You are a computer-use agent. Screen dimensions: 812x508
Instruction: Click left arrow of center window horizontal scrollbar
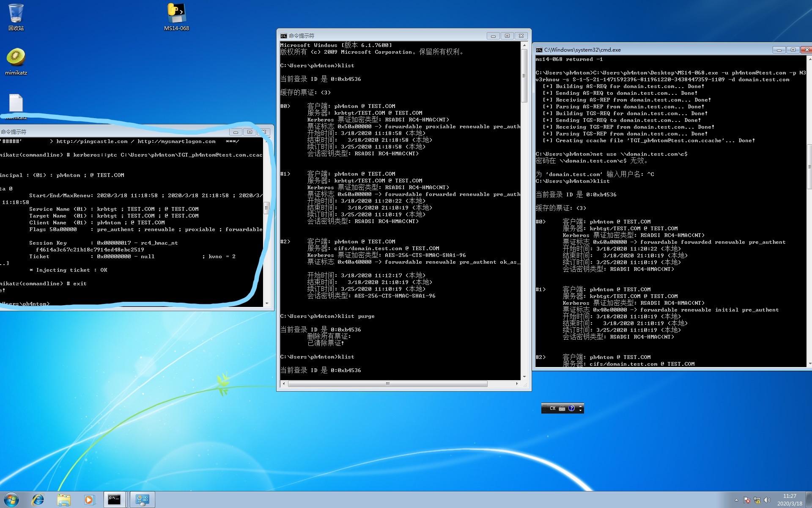click(x=284, y=384)
